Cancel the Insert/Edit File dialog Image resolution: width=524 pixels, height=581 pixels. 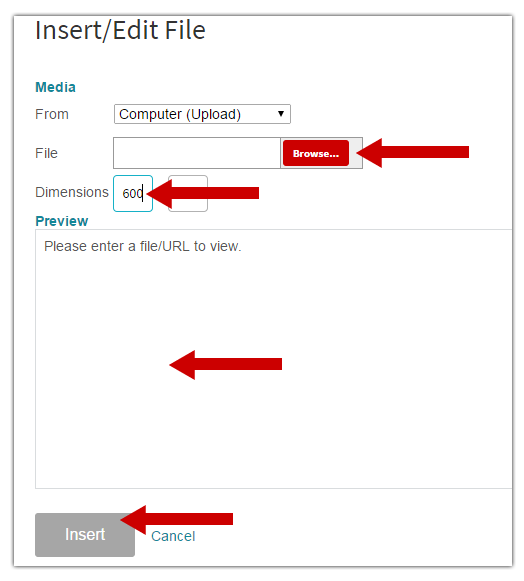(x=173, y=536)
